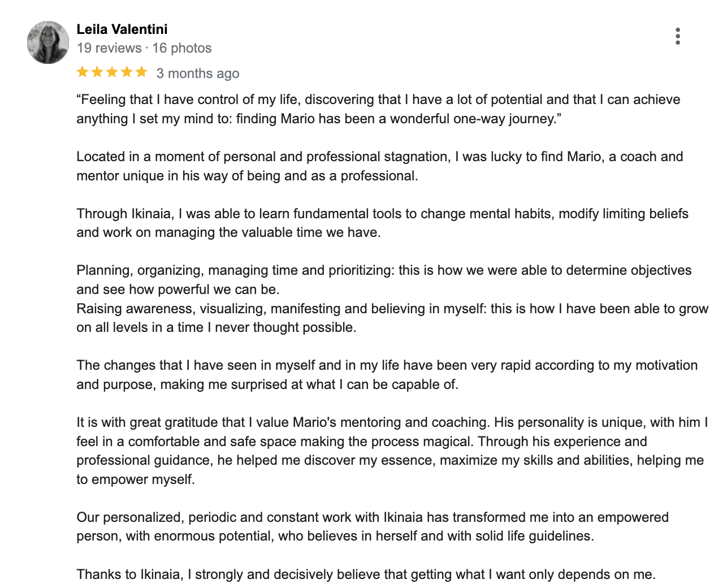Click the third gold rating star
The width and height of the screenshot is (727, 588).
[112, 72]
